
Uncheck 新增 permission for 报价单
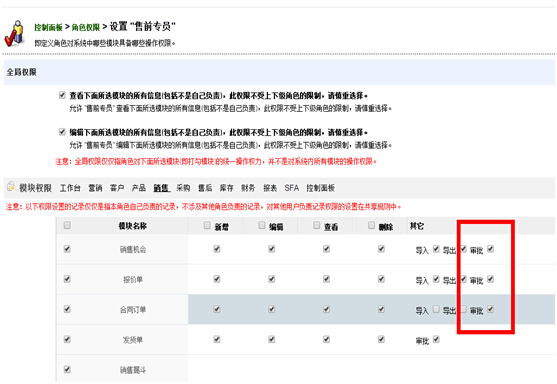[217, 279]
